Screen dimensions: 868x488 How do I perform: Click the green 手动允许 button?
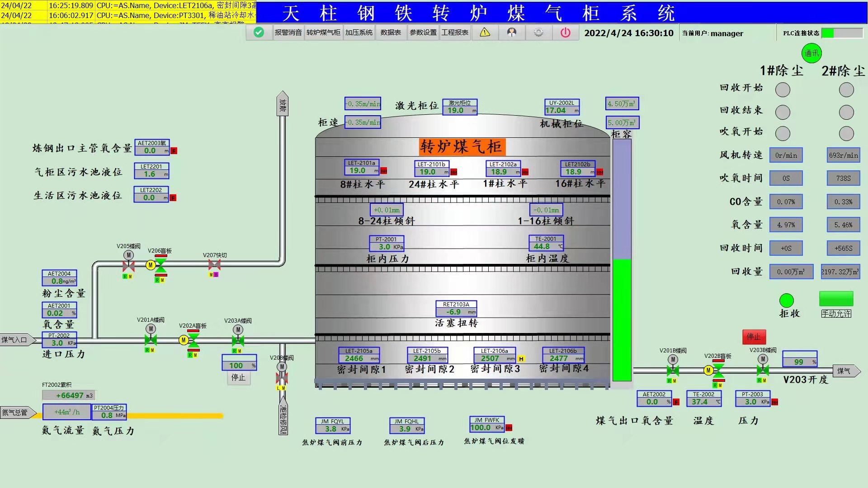[836, 299]
